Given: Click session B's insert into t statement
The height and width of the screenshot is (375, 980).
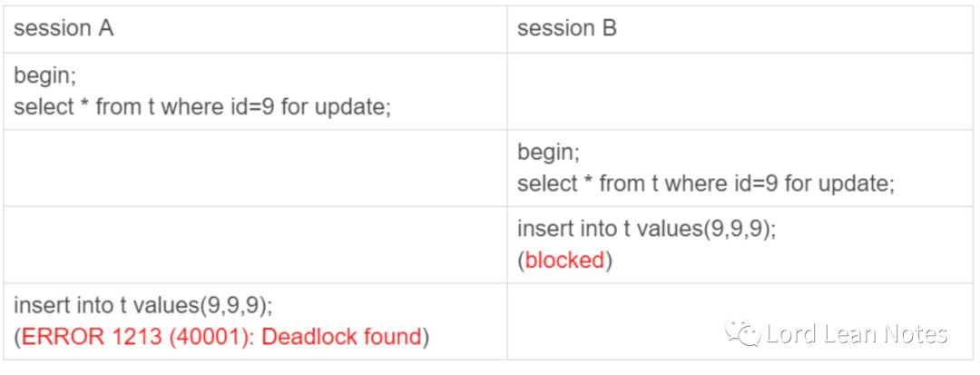Looking at the screenshot, I should click(647, 230).
